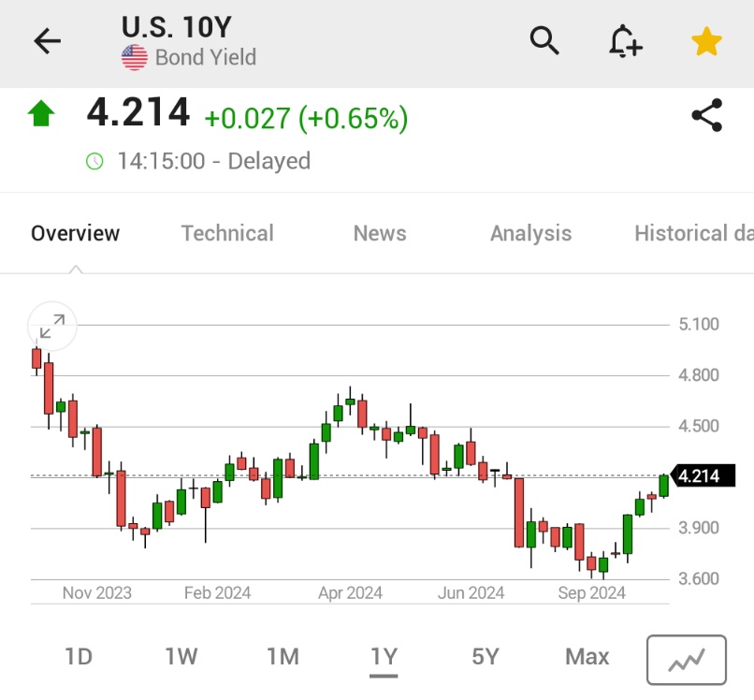This screenshot has height=700, width=754.
Task: Switch to the 1D timeframe
Action: coord(79,657)
